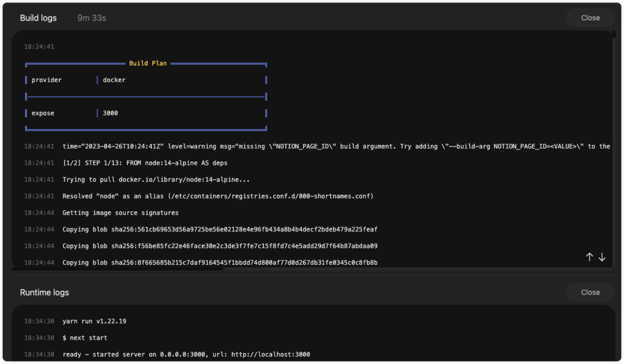Click the Build logs panel title
The image size is (624, 364).
click(x=38, y=17)
